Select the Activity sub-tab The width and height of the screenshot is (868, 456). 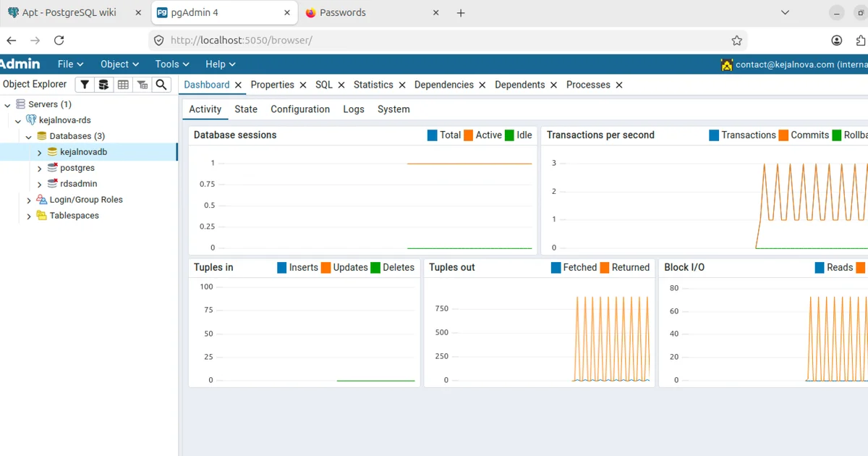coord(205,109)
